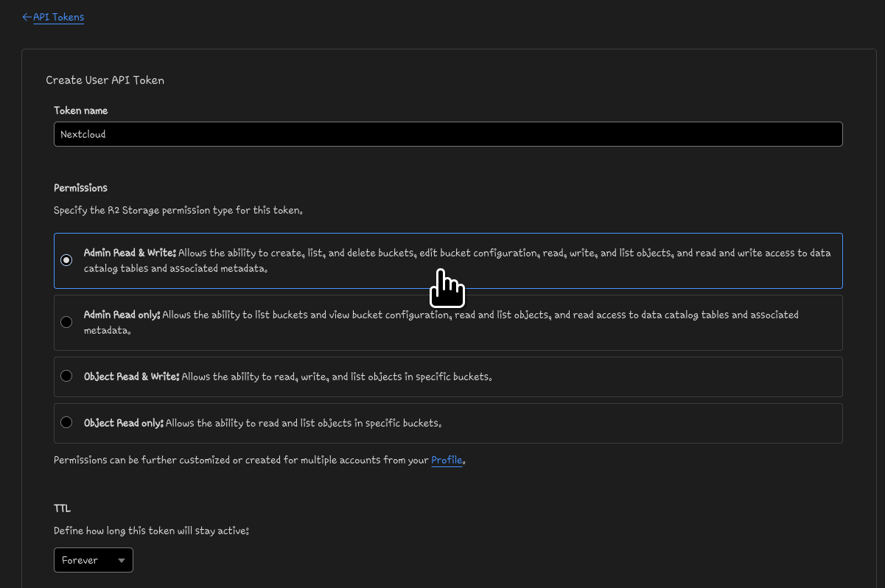Click the 'Create User API Token' title

click(x=105, y=80)
